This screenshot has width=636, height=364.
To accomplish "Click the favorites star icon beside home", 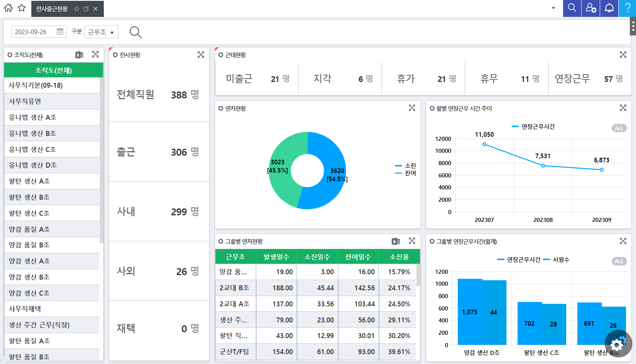I will tap(22, 8).
